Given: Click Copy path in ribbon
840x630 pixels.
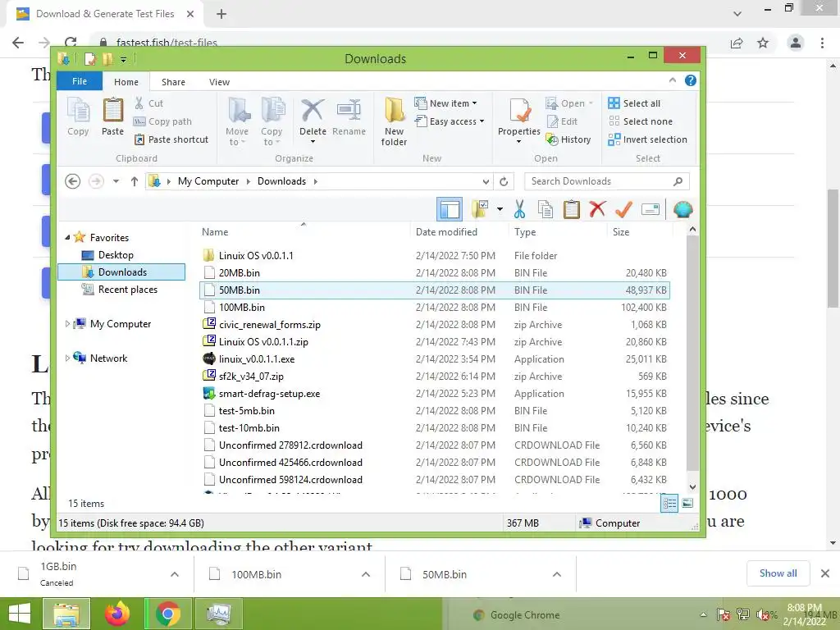Looking at the screenshot, I should (162, 121).
